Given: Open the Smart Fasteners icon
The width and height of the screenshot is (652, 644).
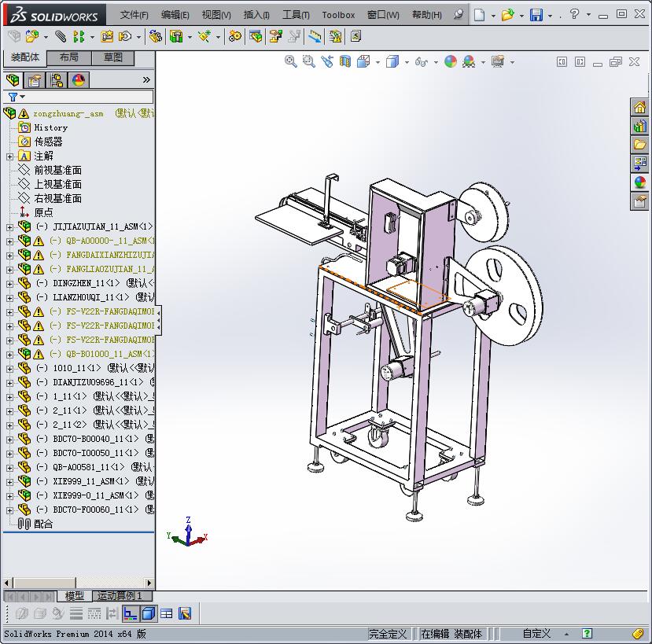Looking at the screenshot, I should (107, 37).
